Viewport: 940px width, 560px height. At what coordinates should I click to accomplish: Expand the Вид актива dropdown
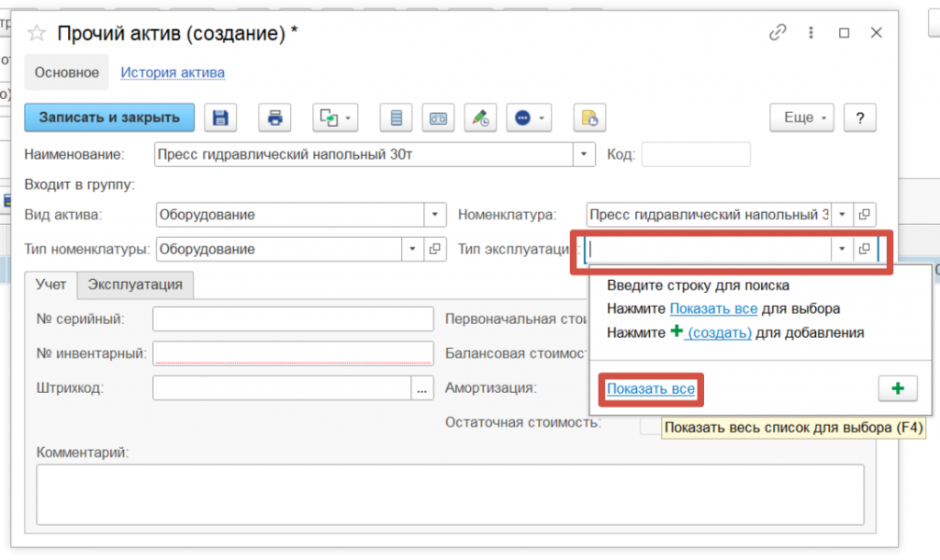pyautogui.click(x=435, y=215)
